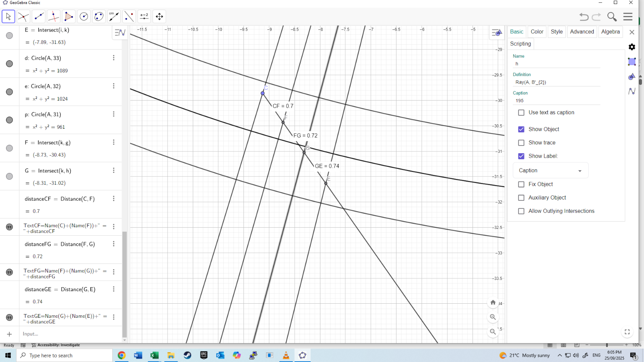The width and height of the screenshot is (644, 362).
Task: Undo the last action
Action: click(584, 16)
